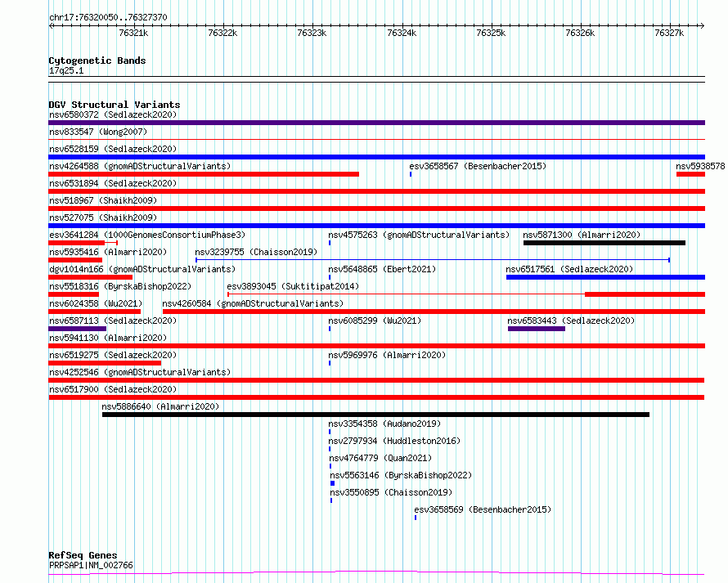Screen dimensions: 728x583
Task: Click the red nsv5938578 variant bar
Action: 691,174
